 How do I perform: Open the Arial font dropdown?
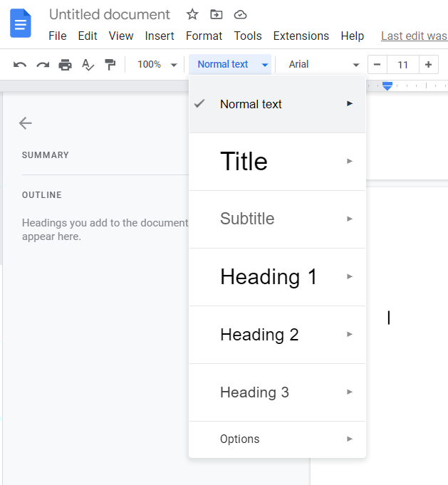tap(323, 65)
